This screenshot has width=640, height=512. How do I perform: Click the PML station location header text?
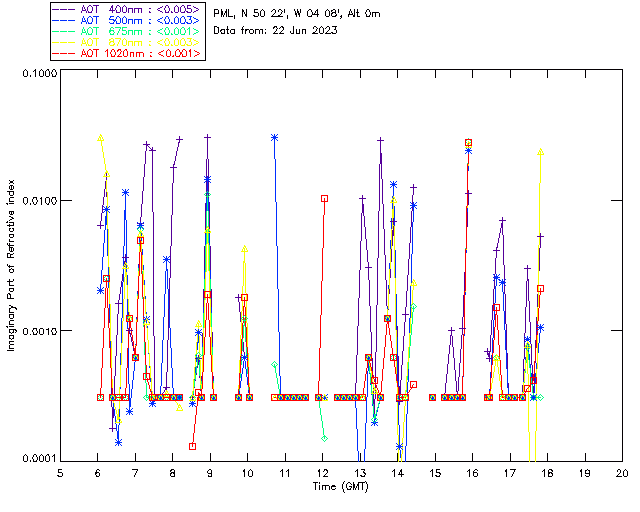point(297,14)
